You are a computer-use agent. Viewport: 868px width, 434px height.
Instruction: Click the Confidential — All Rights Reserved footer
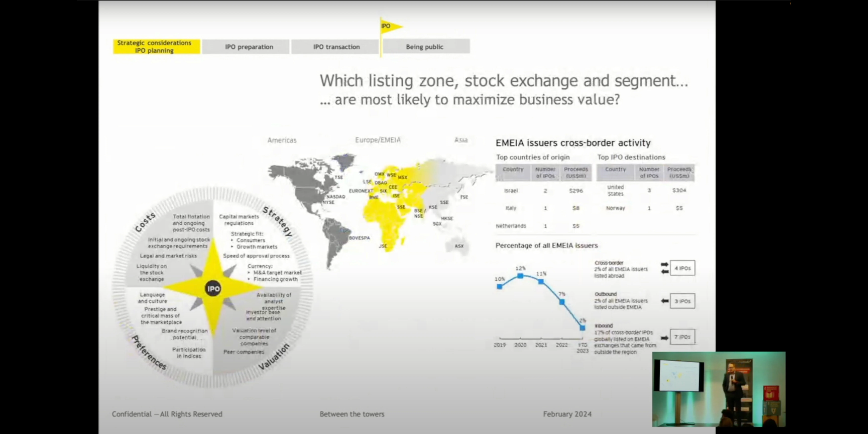coord(167,414)
